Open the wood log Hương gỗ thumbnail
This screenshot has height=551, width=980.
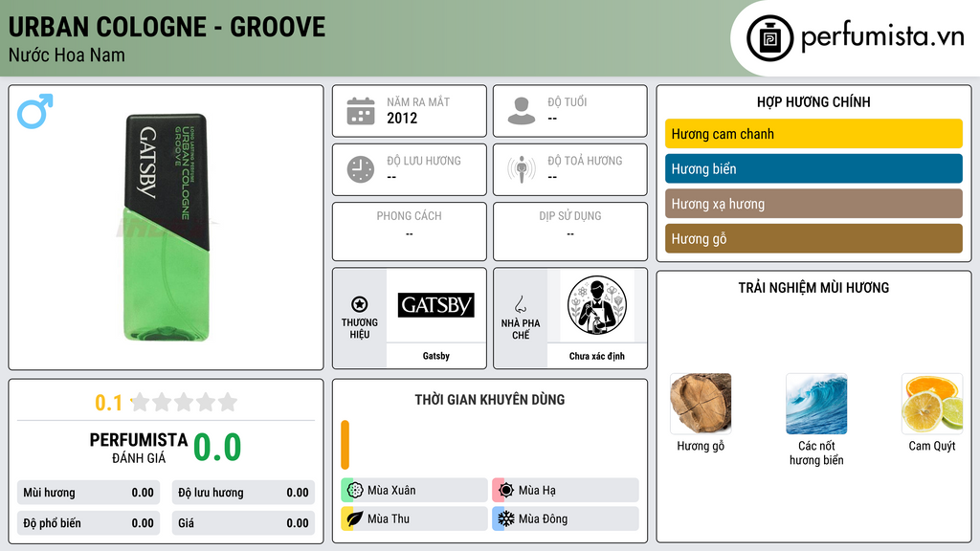[x=701, y=404]
